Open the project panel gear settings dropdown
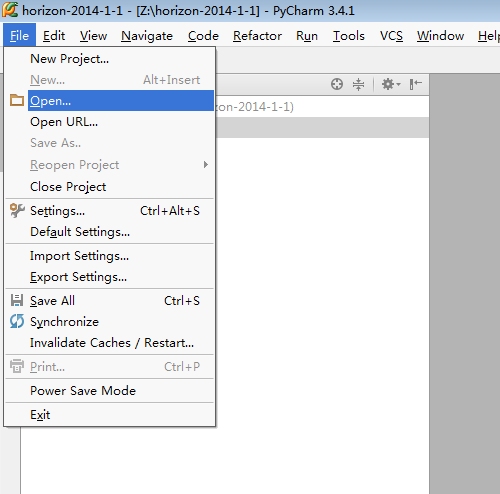Screen dimensions: 500x494 [x=391, y=84]
